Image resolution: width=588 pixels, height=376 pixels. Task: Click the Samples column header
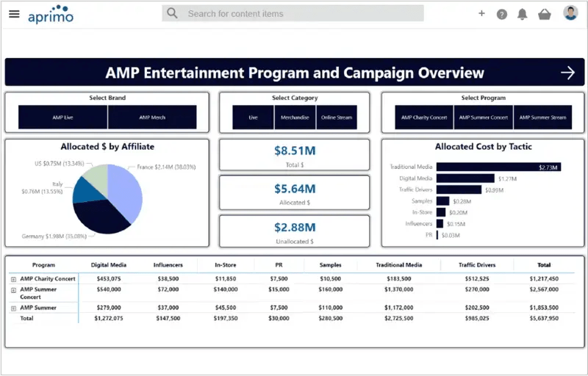click(330, 265)
